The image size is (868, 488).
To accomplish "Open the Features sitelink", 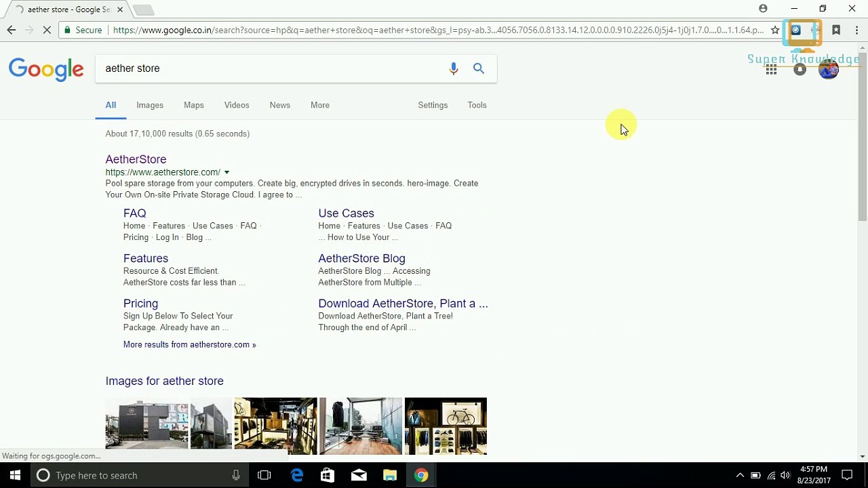I will tap(146, 258).
